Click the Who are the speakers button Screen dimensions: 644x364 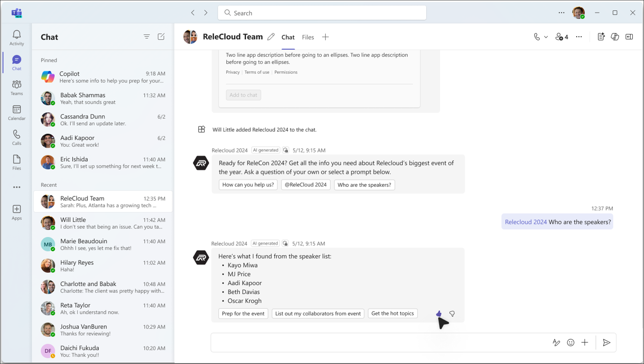coord(364,184)
